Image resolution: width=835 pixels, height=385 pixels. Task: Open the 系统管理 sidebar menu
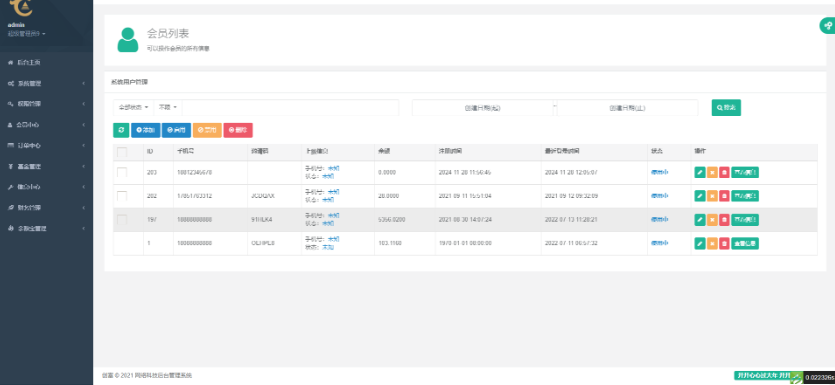[x=46, y=84]
